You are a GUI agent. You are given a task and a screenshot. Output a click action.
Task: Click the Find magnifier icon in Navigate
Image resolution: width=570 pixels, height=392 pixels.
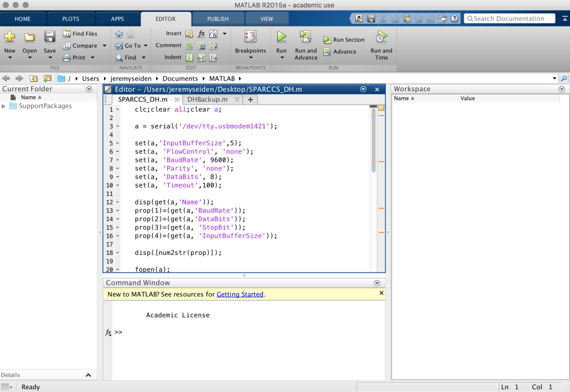(119, 58)
